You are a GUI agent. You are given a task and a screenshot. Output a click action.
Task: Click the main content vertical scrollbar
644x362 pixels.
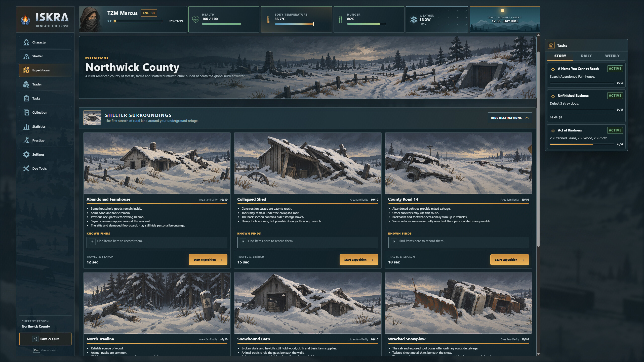click(x=538, y=149)
